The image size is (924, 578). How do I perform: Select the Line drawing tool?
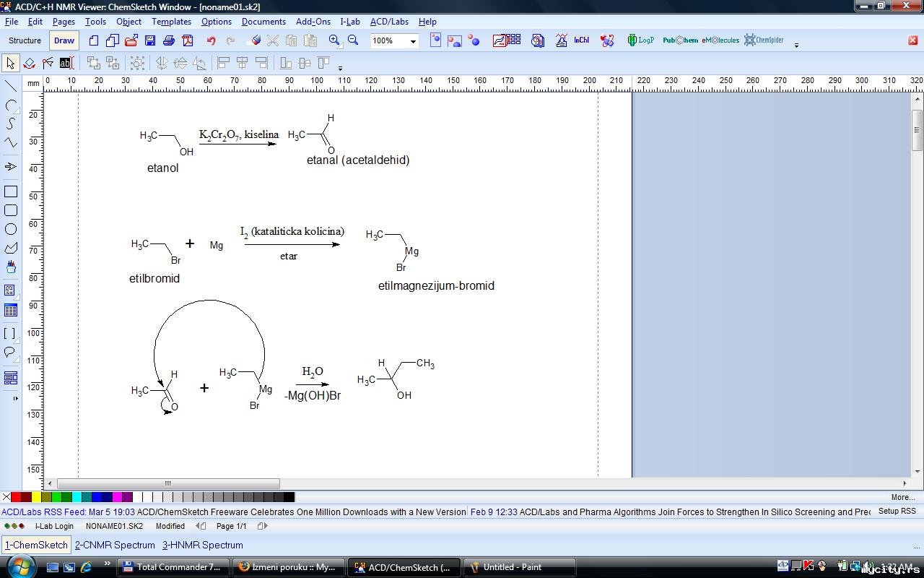click(11, 87)
